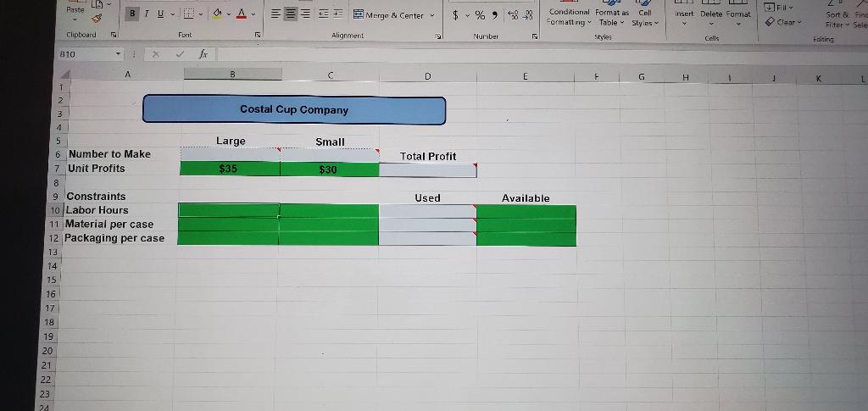The width and height of the screenshot is (868, 411).
Task: Select row 7 header
Action: pos(57,168)
